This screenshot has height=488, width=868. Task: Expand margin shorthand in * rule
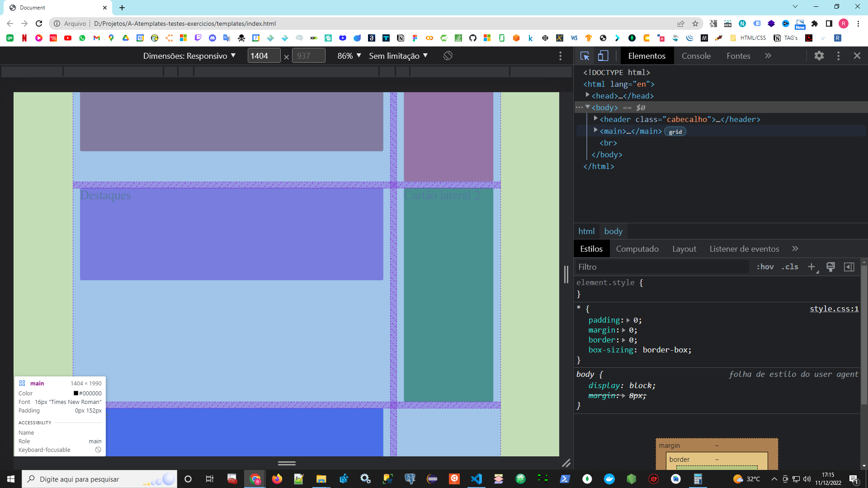click(x=624, y=330)
